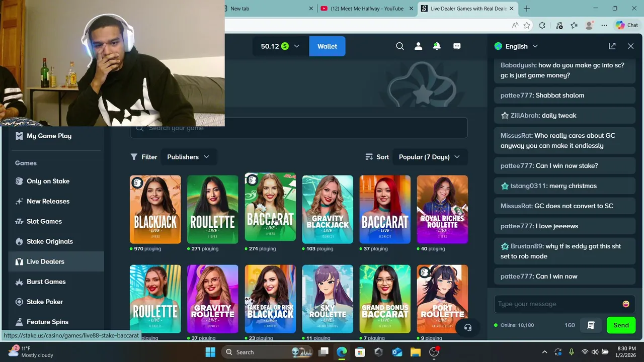This screenshot has height=362, width=644.
Task: Open the Stake Poker menu item
Action: click(56, 302)
